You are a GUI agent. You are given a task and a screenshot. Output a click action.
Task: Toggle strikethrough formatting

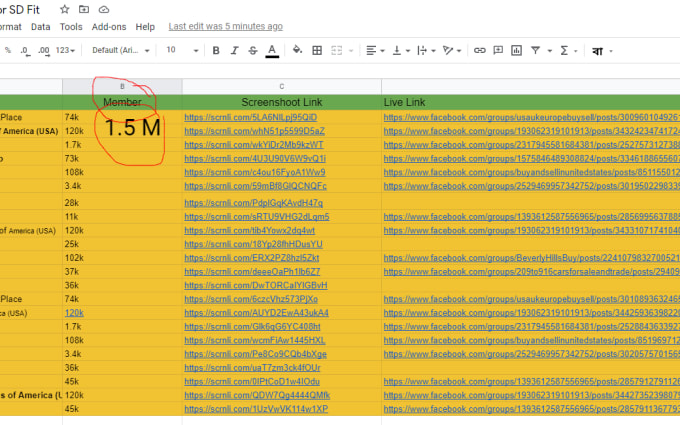click(x=253, y=51)
